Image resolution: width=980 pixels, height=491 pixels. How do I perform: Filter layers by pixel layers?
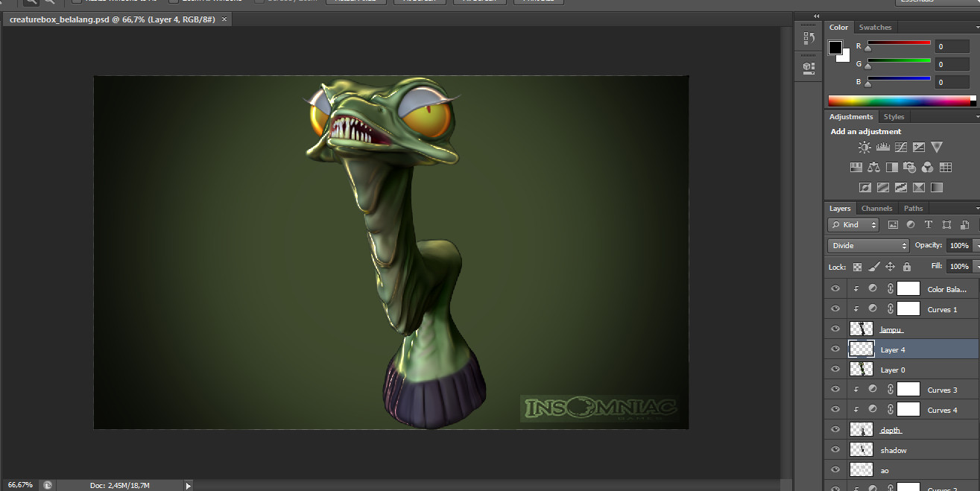[x=892, y=225]
